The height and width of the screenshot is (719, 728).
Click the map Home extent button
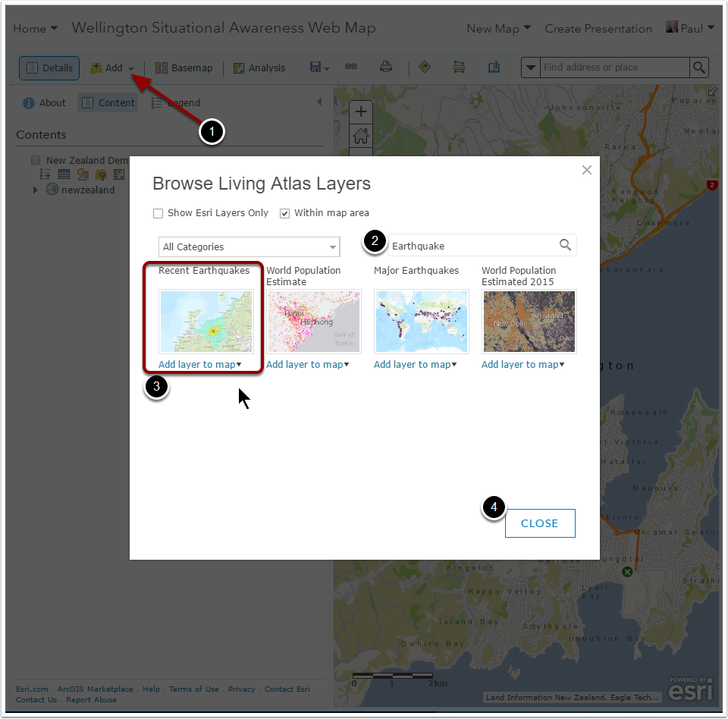click(361, 136)
